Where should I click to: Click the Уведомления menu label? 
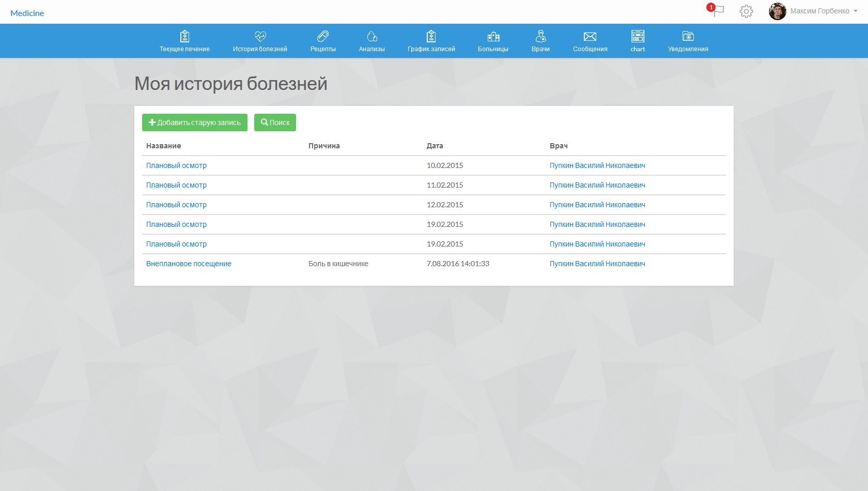[x=688, y=49]
